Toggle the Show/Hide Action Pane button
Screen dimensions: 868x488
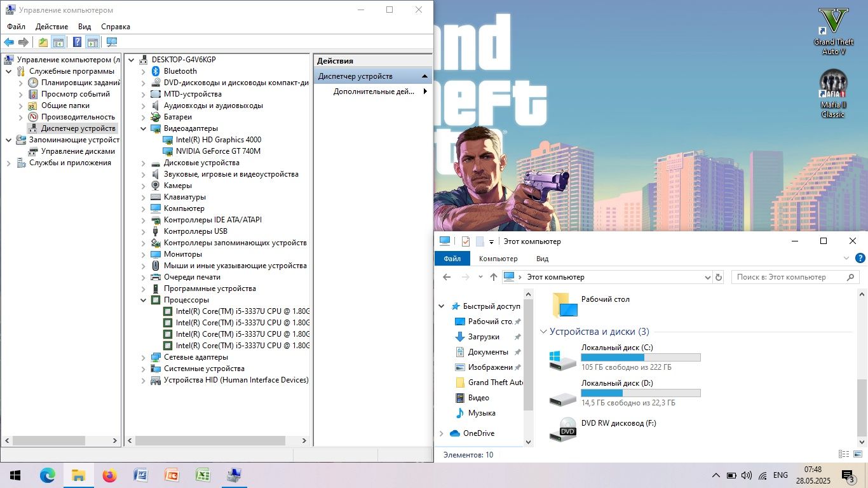point(93,42)
